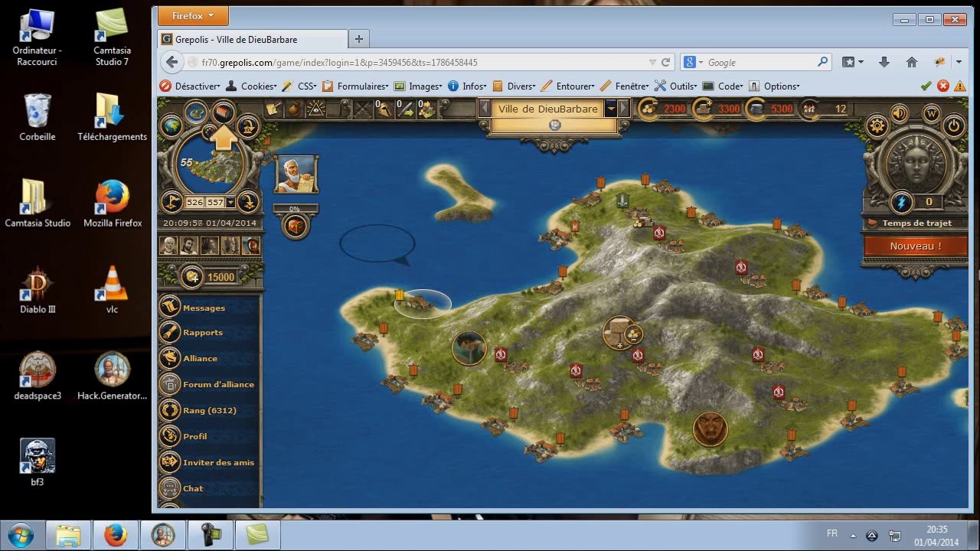Expand the Formulaires web developer menu
980x551 pixels.
pyautogui.click(x=355, y=86)
